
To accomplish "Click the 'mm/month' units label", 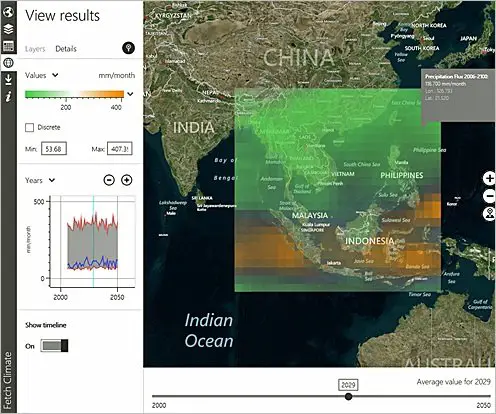I will (117, 76).
